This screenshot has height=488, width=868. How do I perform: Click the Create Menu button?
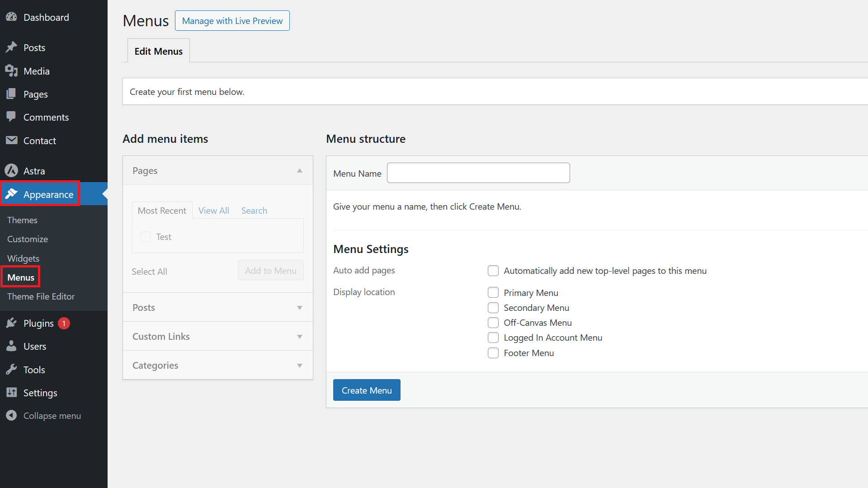pos(367,390)
